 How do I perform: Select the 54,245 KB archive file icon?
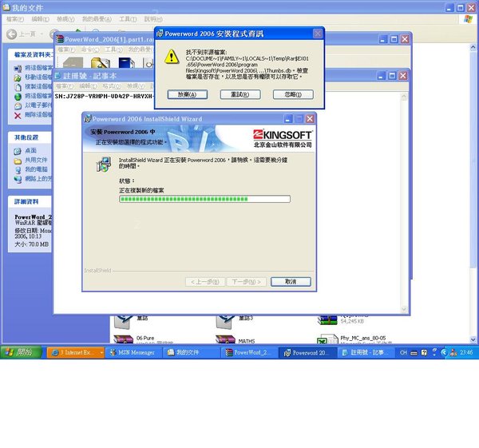pos(327,320)
